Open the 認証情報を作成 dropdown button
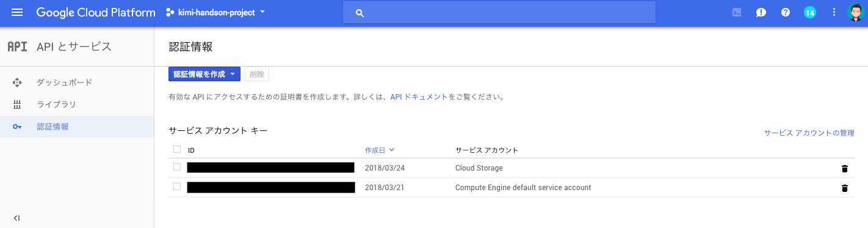This screenshot has width=868, height=228. click(x=204, y=74)
